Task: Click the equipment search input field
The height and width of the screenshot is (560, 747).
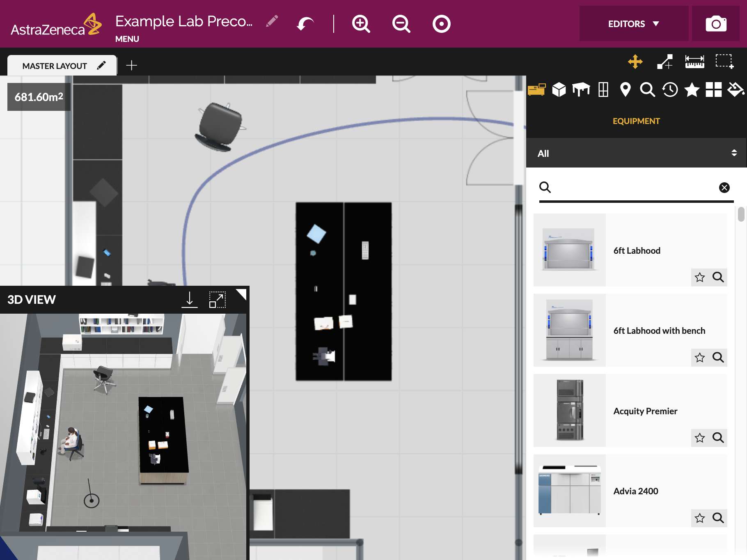Action: point(634,188)
